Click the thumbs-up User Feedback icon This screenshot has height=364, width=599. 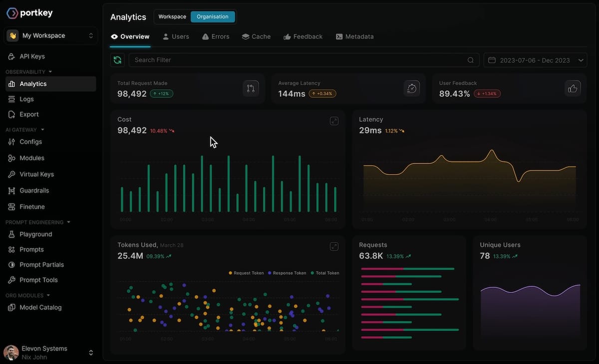click(572, 88)
